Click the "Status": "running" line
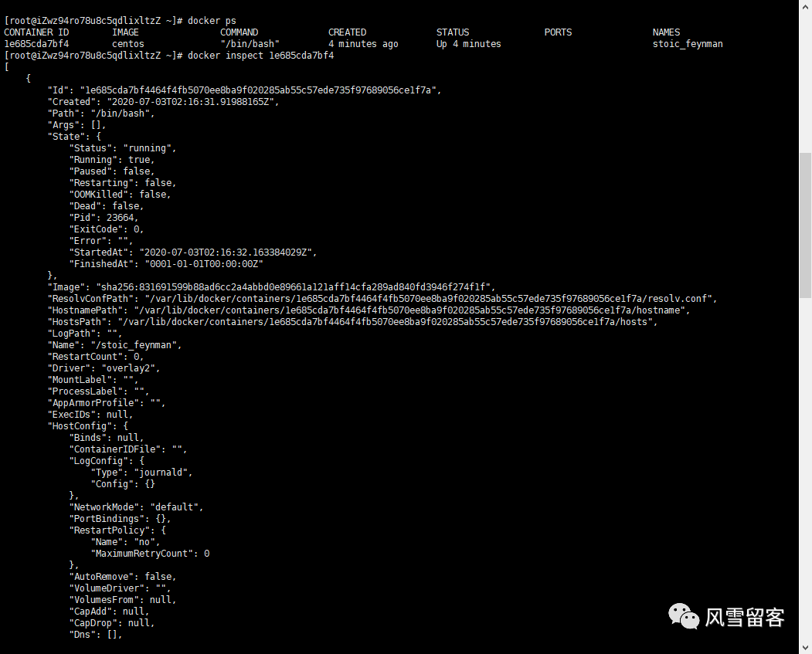Viewport: 812px width, 654px height. pos(123,148)
